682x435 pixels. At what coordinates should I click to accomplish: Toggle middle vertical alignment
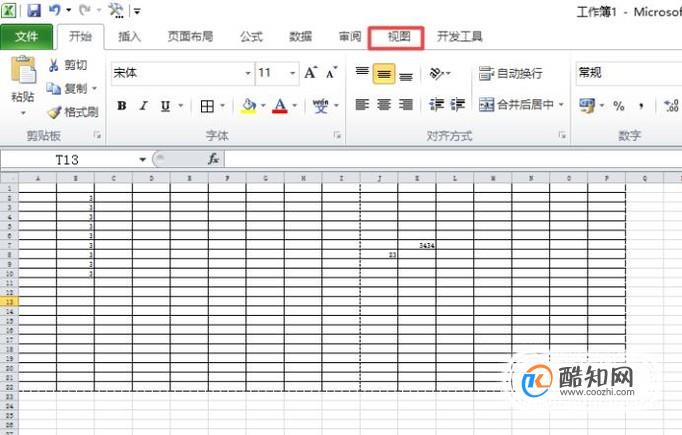point(384,74)
